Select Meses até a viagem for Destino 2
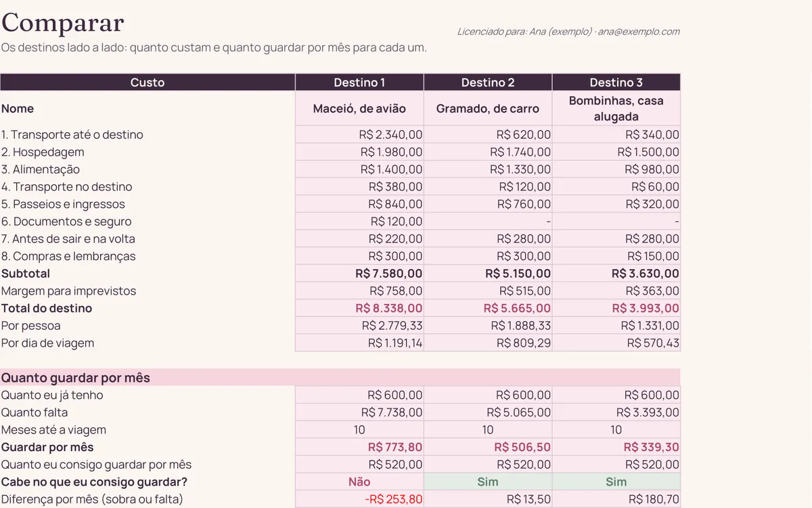 [x=488, y=430]
